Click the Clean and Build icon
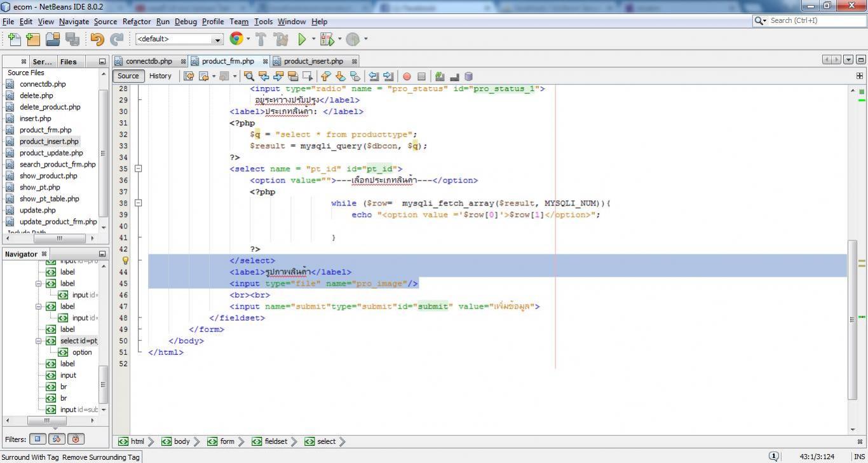 click(x=281, y=39)
